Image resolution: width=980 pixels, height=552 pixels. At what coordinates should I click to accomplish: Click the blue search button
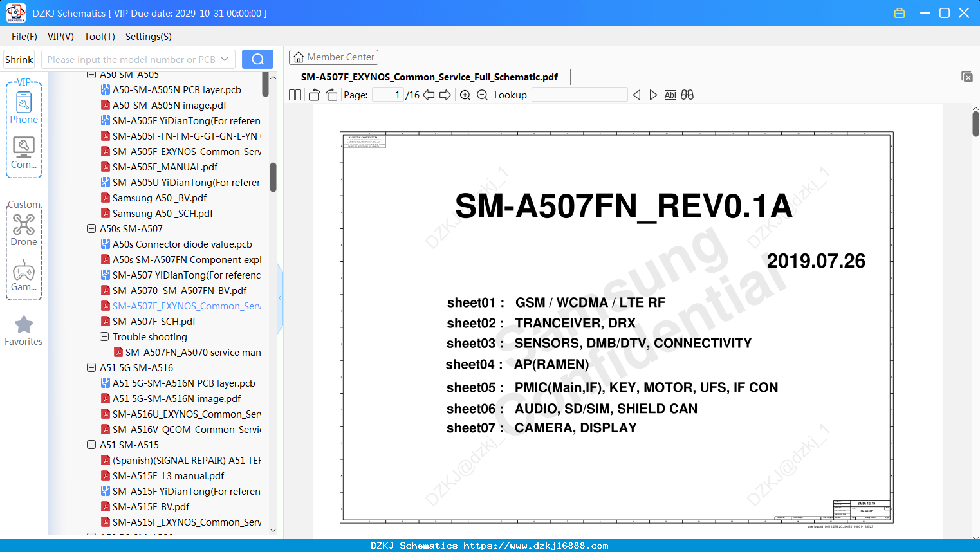click(257, 59)
